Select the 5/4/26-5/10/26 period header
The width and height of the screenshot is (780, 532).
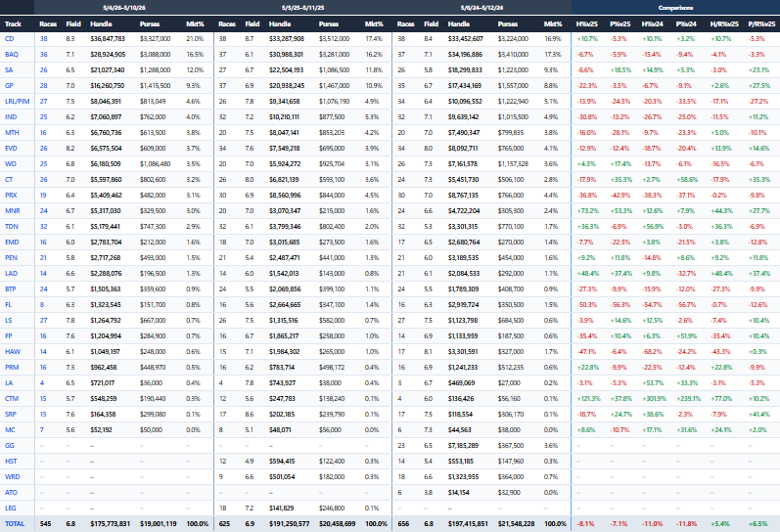(x=124, y=8)
